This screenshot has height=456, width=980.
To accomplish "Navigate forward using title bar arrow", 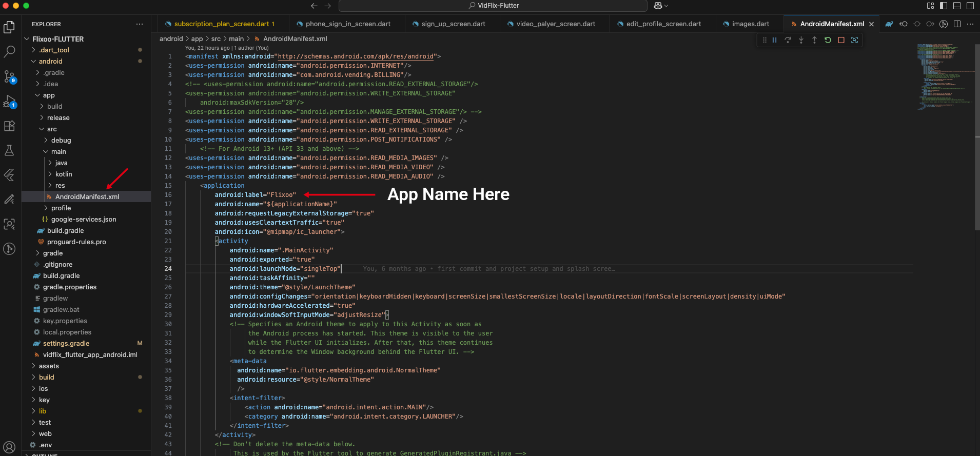I will click(x=328, y=6).
